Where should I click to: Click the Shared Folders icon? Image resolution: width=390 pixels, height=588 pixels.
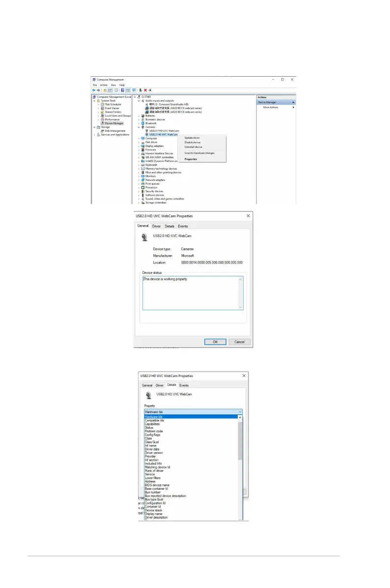click(x=103, y=112)
